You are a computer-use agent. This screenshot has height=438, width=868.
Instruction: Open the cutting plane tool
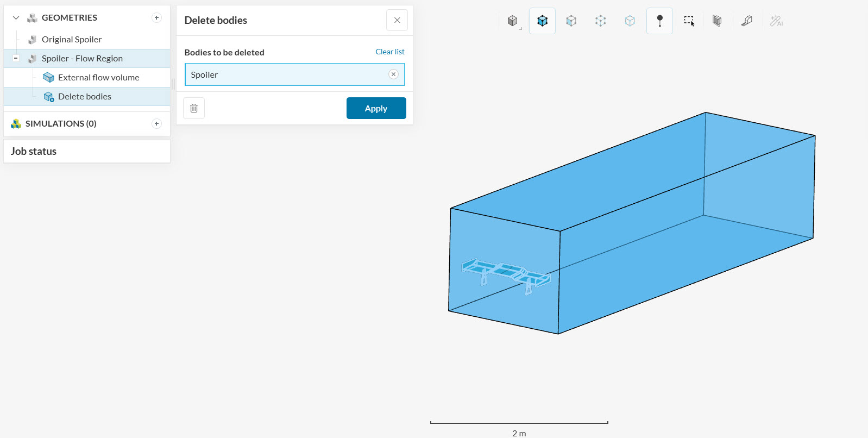pyautogui.click(x=717, y=21)
